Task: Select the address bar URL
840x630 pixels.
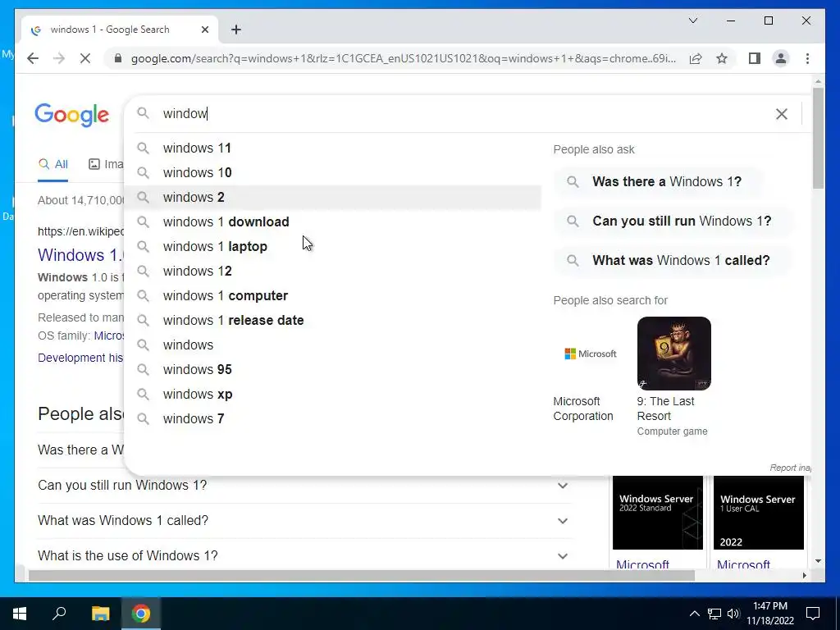Action: [x=403, y=58]
